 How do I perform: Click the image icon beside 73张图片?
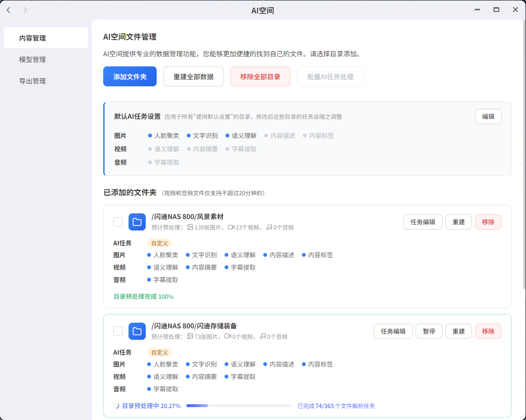pos(190,336)
